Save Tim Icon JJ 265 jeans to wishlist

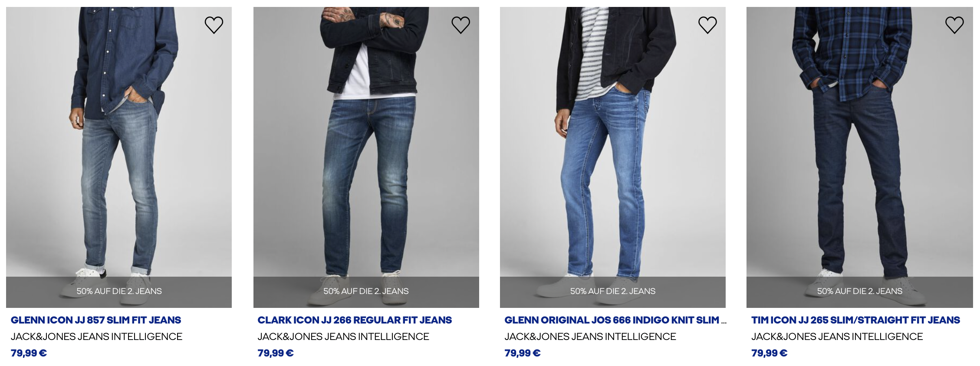point(954,25)
